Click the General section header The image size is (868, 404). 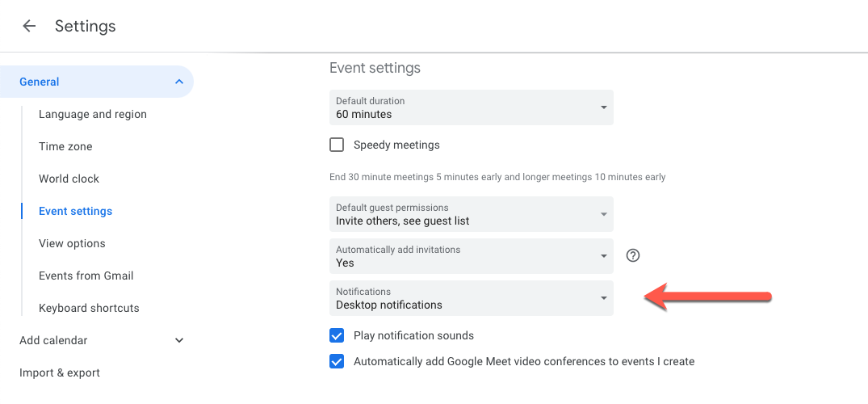click(97, 82)
